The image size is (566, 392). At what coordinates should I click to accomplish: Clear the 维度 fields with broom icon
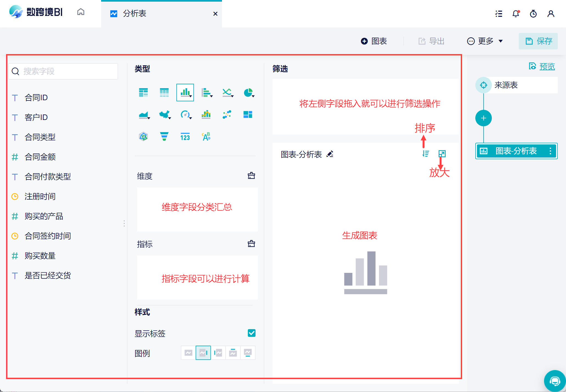tap(251, 176)
